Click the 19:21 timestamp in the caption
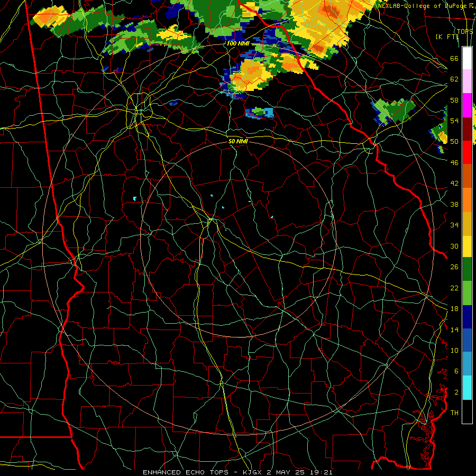476x476 pixels. pos(321,472)
